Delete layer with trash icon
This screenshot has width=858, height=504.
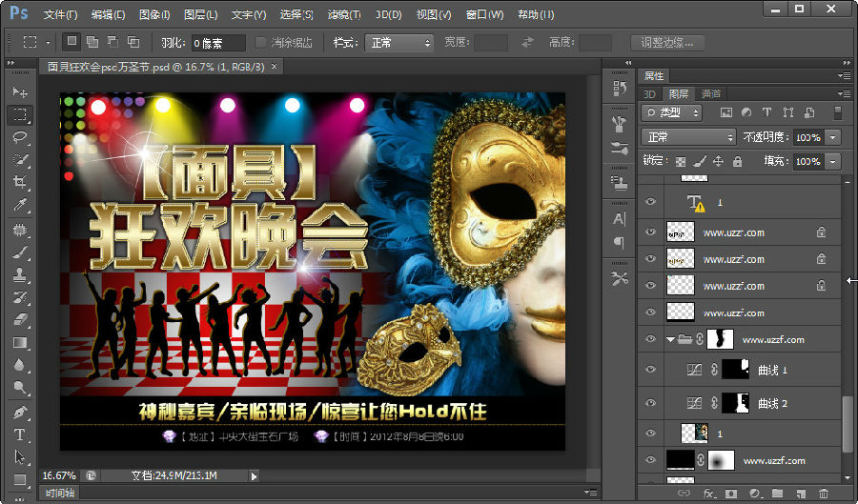click(823, 494)
